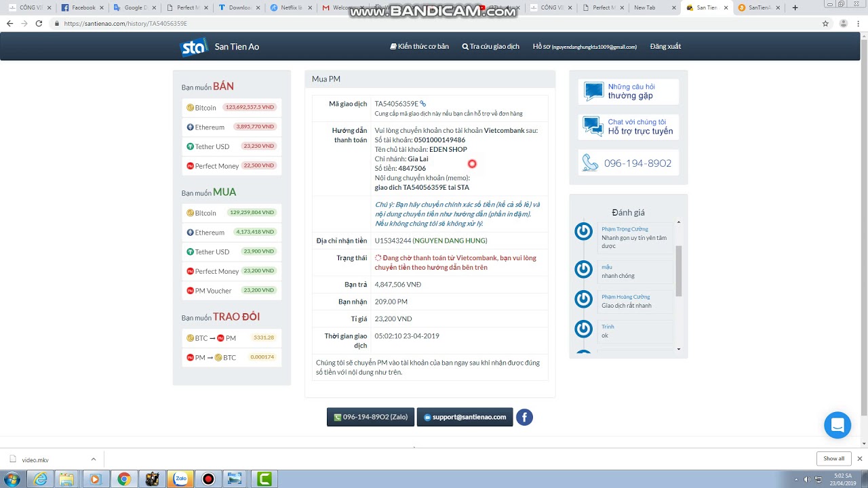Click memo text giao dich TA54056359E tai STA

click(x=422, y=187)
